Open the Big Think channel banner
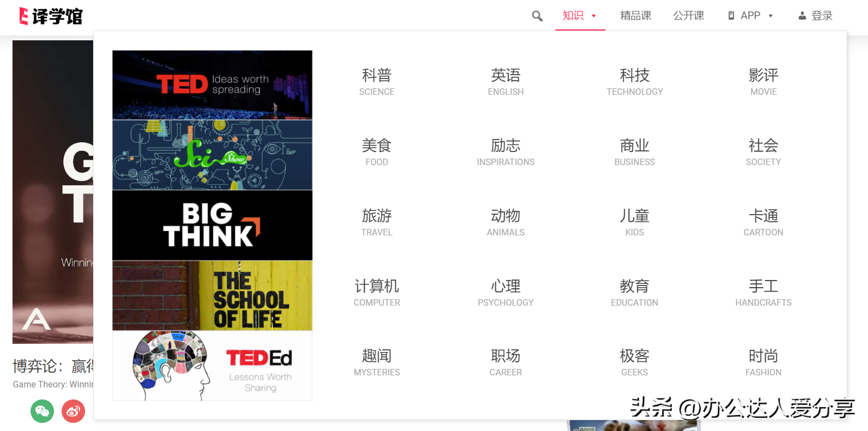The width and height of the screenshot is (868, 431). [212, 226]
